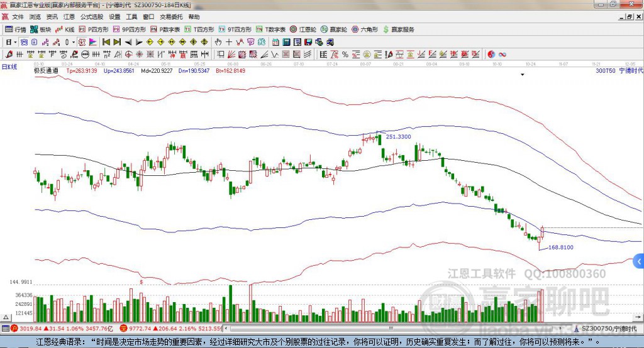Click the Tp=263.9139 value
Image resolution: width=644 pixels, height=348 pixels.
[x=82, y=70]
